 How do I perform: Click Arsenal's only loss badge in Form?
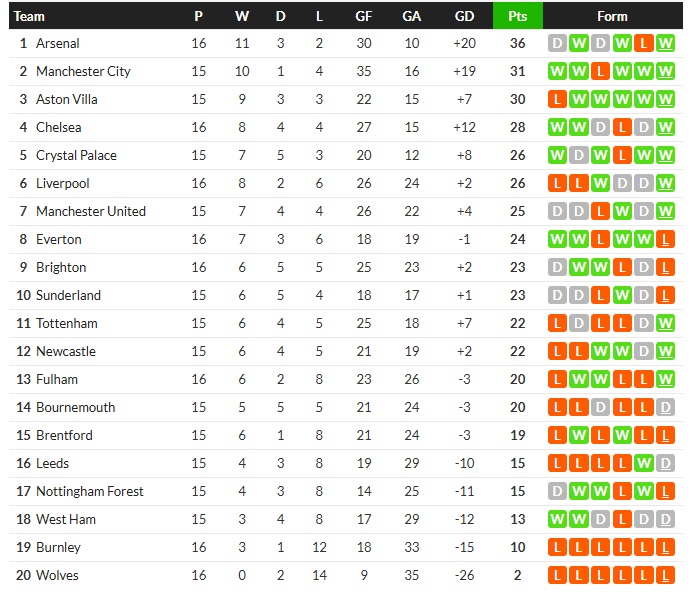[645, 44]
